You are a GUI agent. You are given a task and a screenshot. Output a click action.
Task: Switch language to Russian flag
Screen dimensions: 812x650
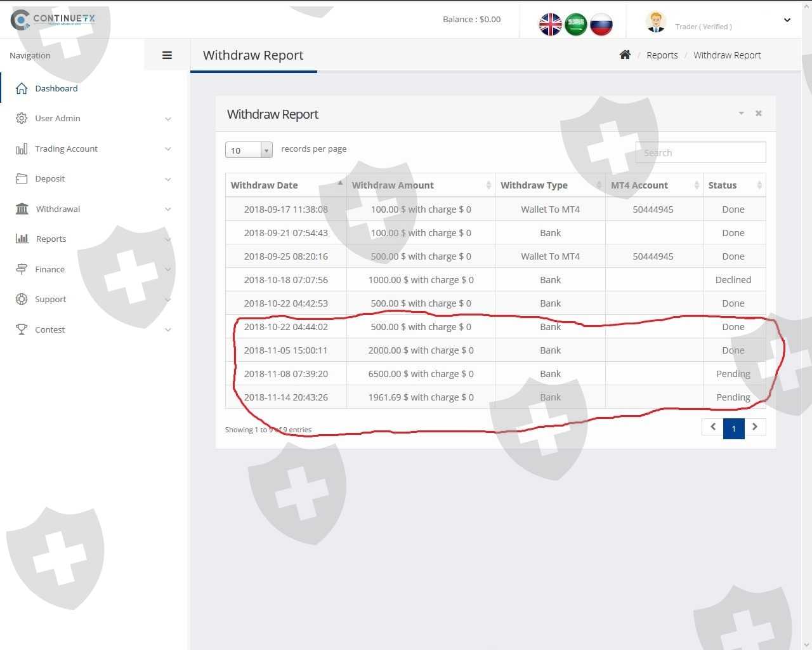tap(601, 24)
